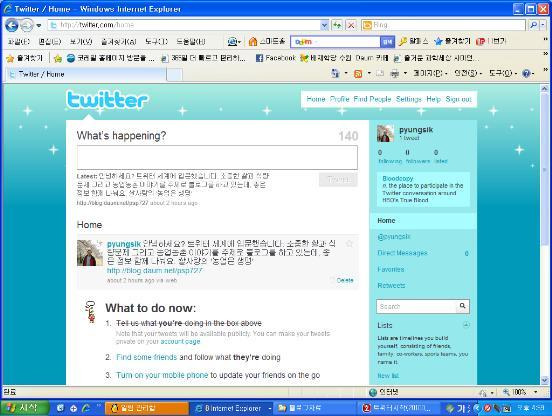Click the sidebar search magnifier icon
This screenshot has height=416, width=552.
pyautogui.click(x=463, y=306)
